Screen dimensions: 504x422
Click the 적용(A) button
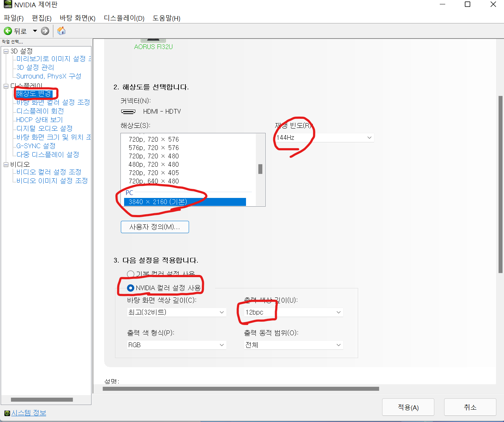[x=408, y=407]
